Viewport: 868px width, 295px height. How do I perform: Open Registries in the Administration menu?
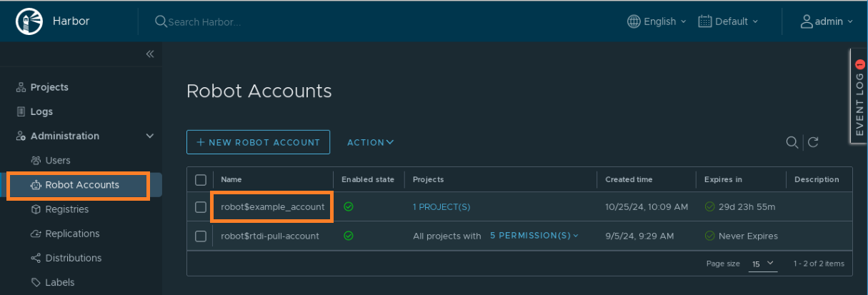coord(66,209)
